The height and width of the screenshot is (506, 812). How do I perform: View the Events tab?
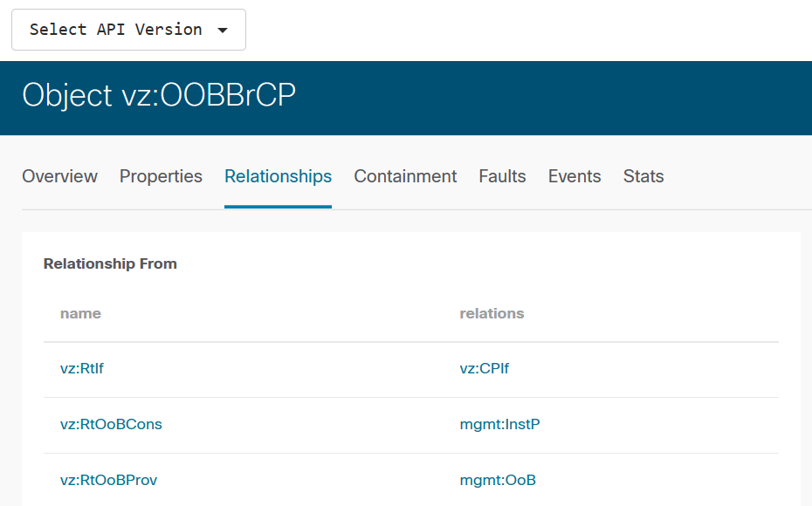574,176
